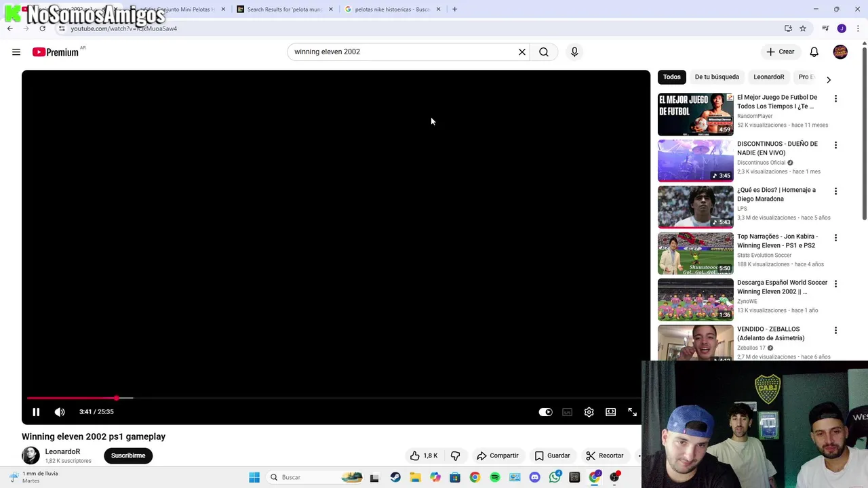The height and width of the screenshot is (488, 868).
Task: Open Spotify from the taskbar
Action: [x=495, y=477]
